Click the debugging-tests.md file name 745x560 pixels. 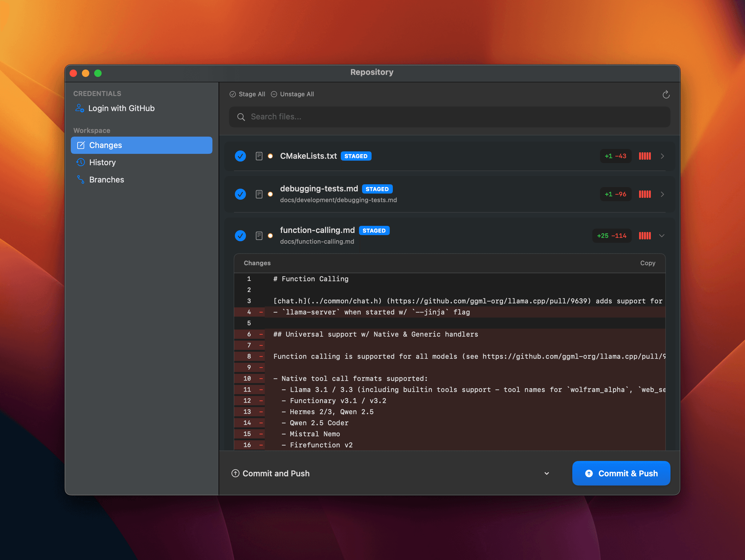(x=319, y=188)
